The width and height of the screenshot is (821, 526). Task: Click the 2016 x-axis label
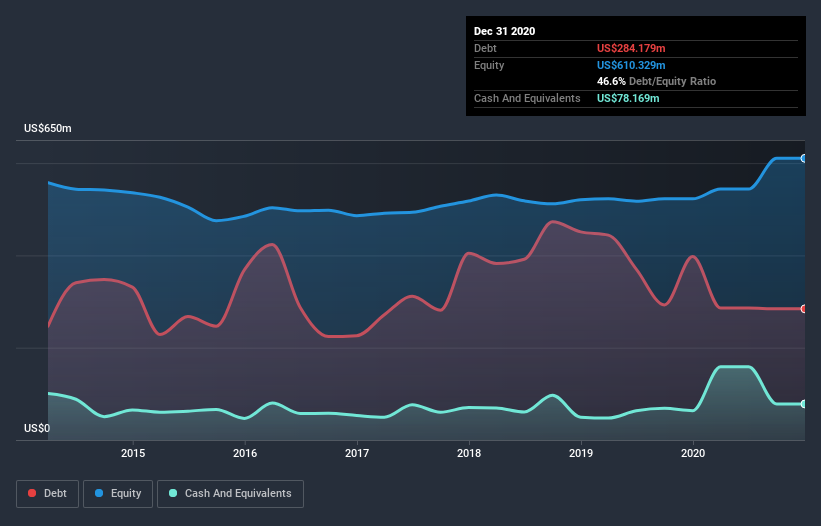(x=245, y=453)
